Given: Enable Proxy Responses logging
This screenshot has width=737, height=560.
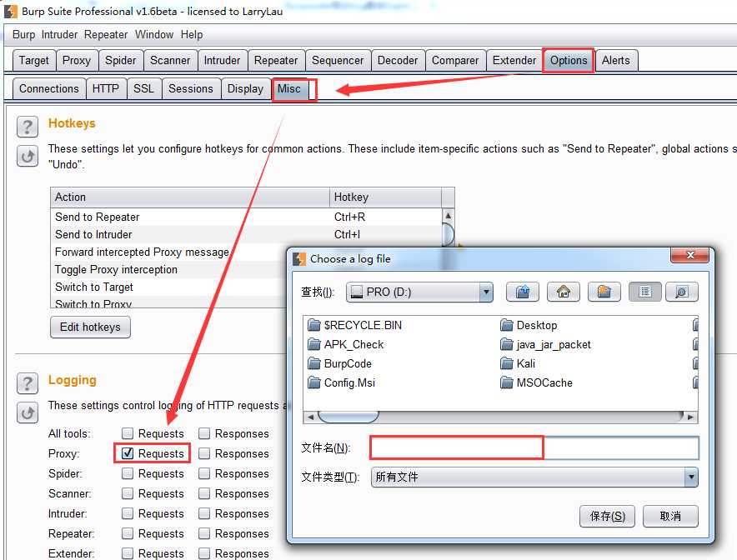Looking at the screenshot, I should coord(204,453).
